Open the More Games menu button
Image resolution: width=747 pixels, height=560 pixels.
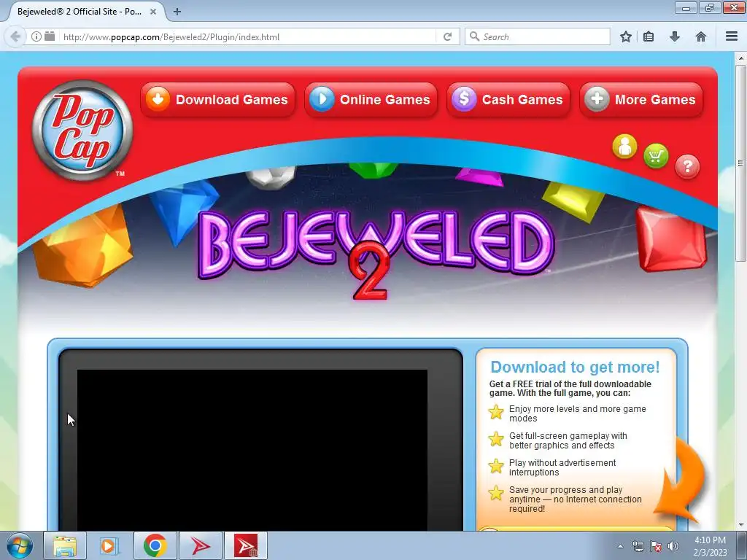641,99
